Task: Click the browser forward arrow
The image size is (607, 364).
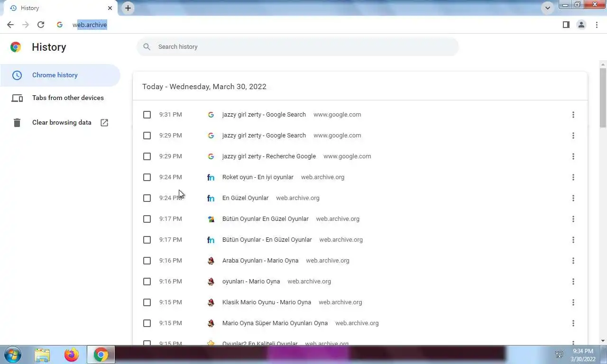Action: coord(26,25)
